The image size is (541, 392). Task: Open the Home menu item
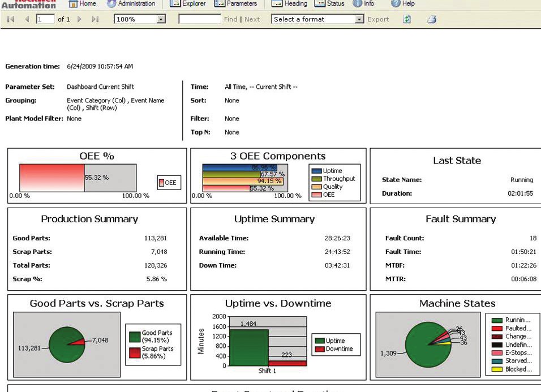coord(83,3)
